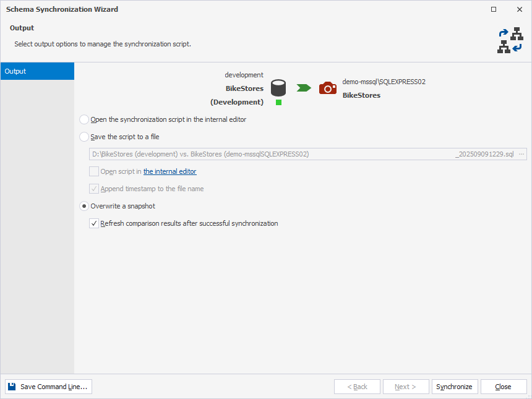Viewport: 532px width, 399px height.
Task: Click Save Command Line button
Action: [48, 386]
